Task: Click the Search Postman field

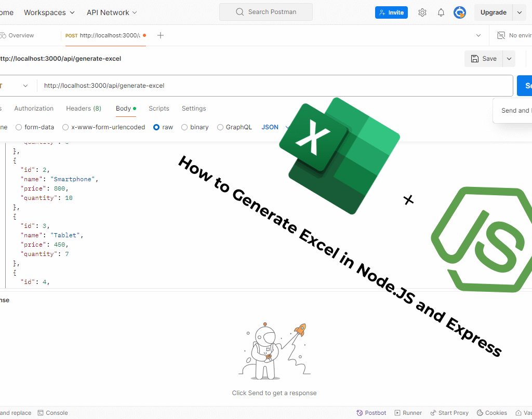Action: (265, 12)
